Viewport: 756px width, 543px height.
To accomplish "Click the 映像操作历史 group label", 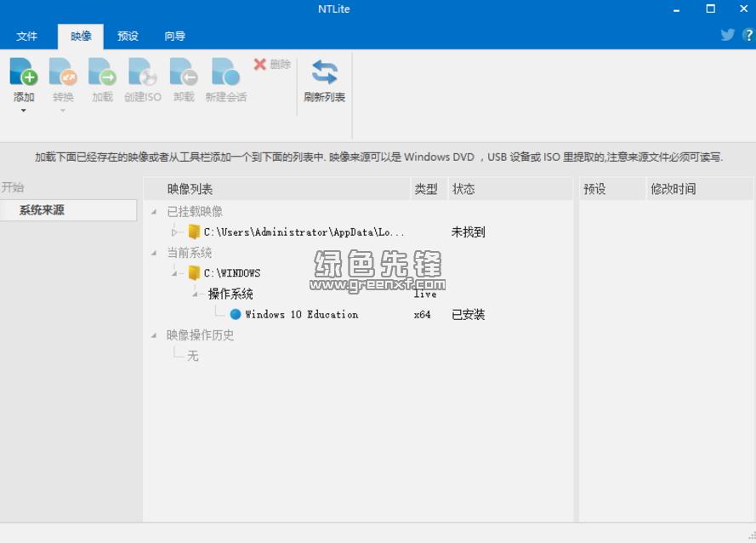I will (200, 335).
